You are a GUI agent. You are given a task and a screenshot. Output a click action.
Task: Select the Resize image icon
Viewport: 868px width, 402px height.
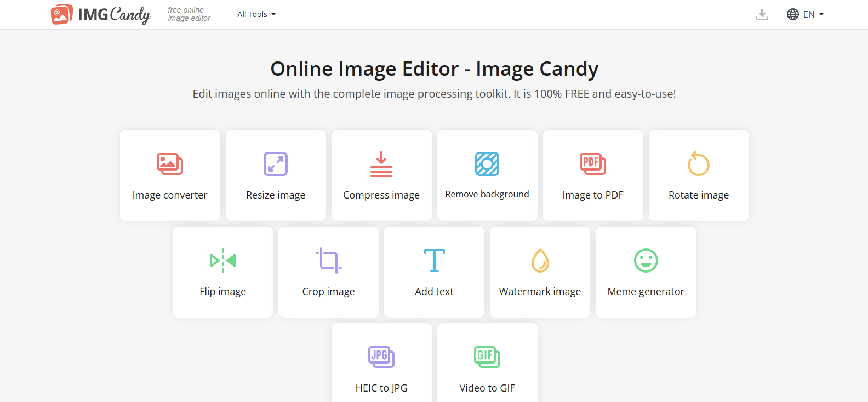coord(276,164)
